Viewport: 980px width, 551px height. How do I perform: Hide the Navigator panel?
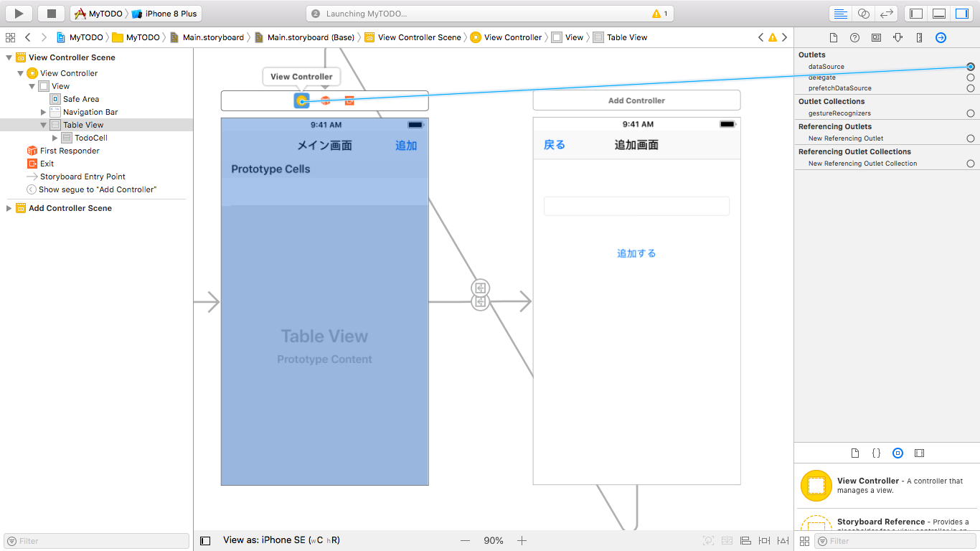(x=915, y=13)
